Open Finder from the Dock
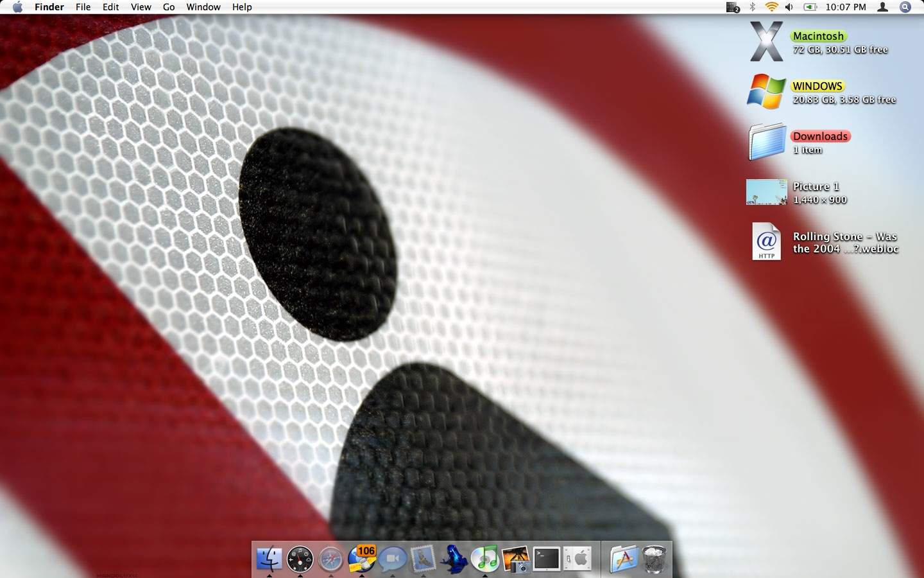Viewport: 924px width, 578px height. pyautogui.click(x=269, y=559)
